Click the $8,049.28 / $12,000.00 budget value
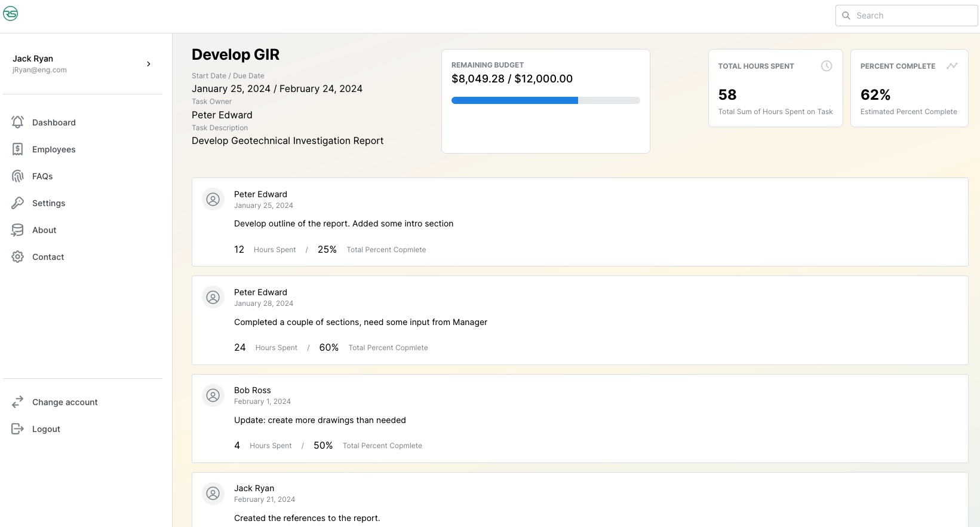This screenshot has width=980, height=527. [x=512, y=78]
